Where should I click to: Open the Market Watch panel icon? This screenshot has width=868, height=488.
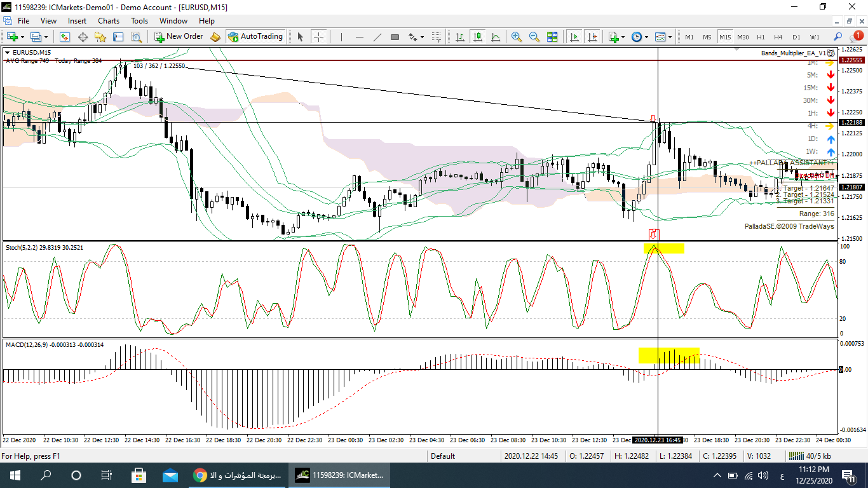tap(65, 37)
